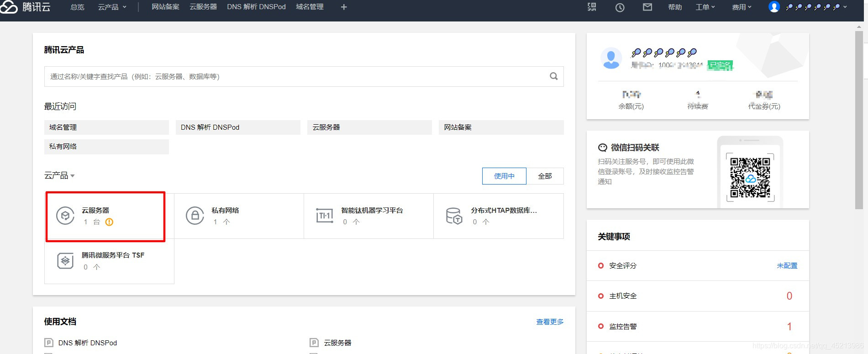This screenshot has height=354, width=868.
Task: Open 网站备案 in the top navigation
Action: pyautogui.click(x=165, y=7)
